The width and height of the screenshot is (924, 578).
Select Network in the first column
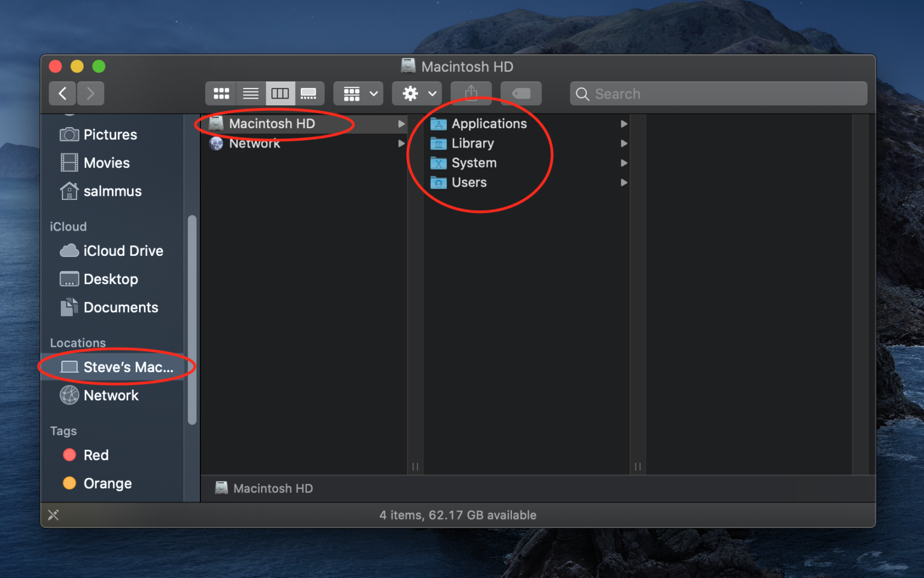coord(304,143)
